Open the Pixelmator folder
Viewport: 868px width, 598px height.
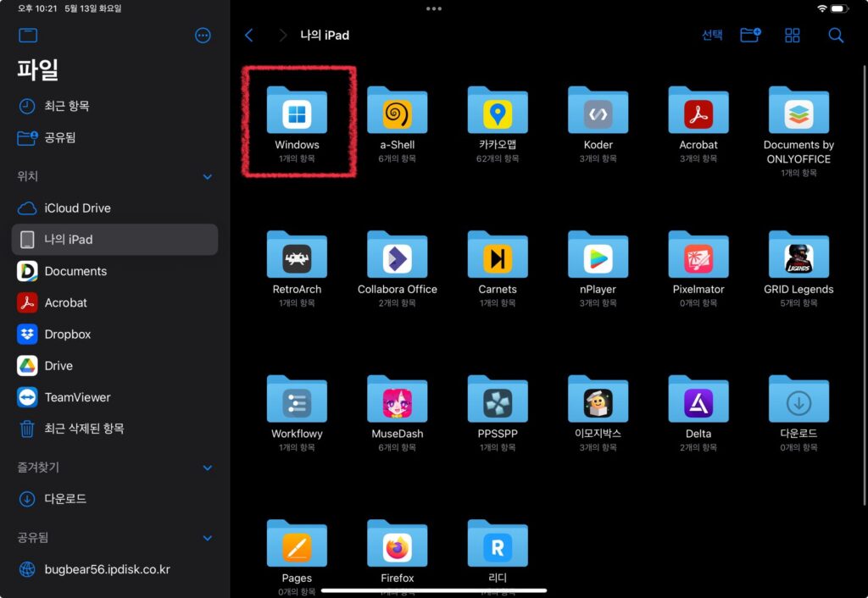[698, 254]
